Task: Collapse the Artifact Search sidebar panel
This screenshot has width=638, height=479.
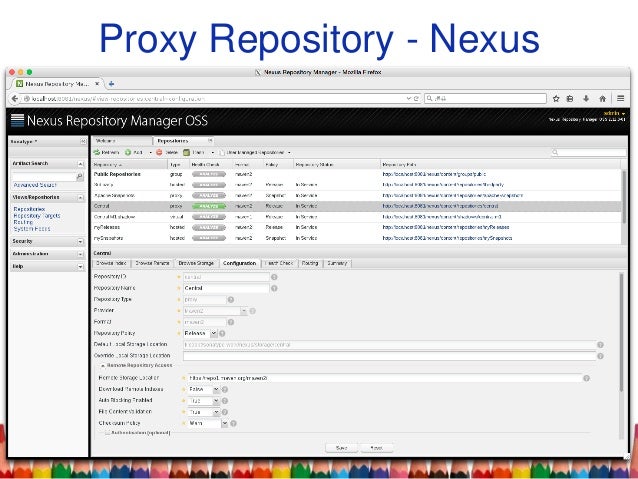Action: click(x=80, y=164)
